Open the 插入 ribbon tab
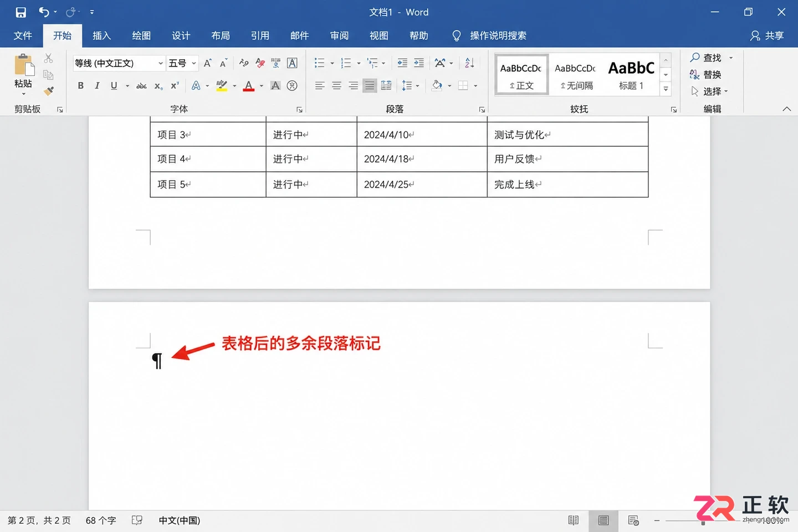798x532 pixels. (x=101, y=35)
